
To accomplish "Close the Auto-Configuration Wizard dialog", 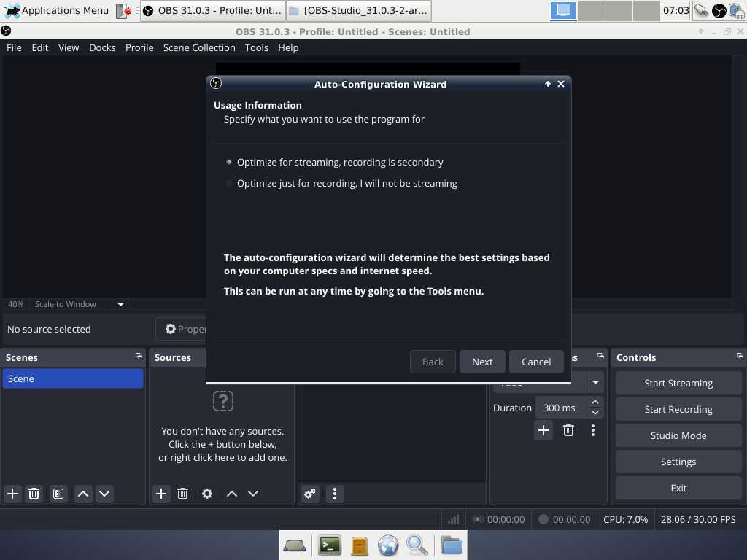I will 561,84.
